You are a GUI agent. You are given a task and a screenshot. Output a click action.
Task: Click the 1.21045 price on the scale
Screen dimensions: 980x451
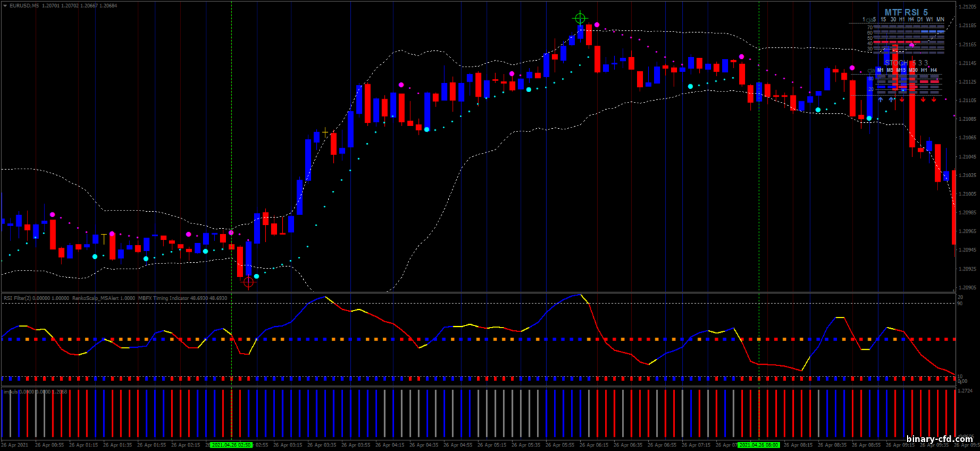pos(968,156)
